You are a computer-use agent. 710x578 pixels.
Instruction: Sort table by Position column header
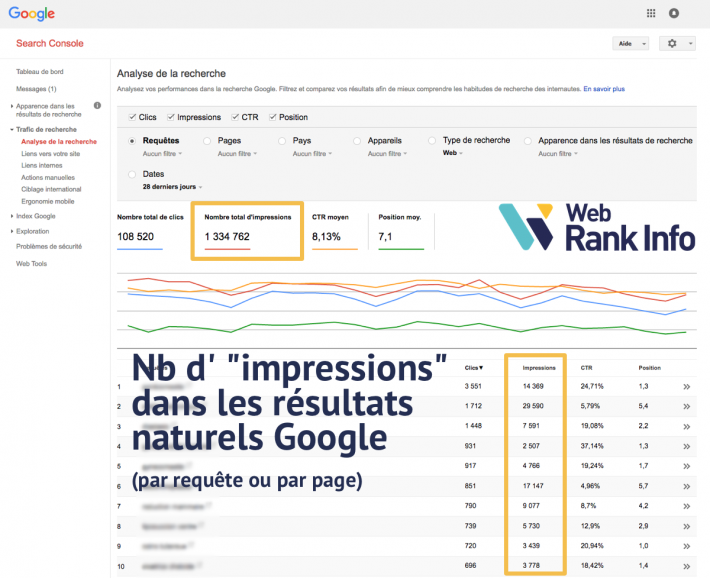pyautogui.click(x=649, y=368)
